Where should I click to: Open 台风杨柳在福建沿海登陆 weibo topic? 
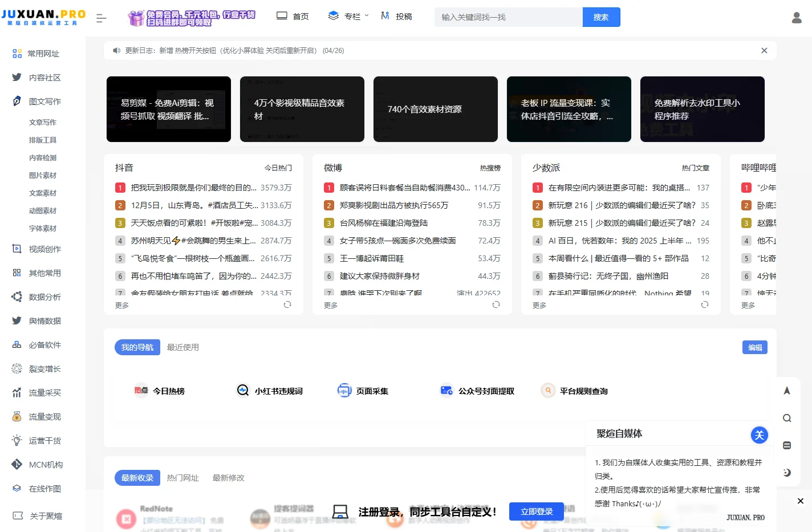click(x=384, y=223)
